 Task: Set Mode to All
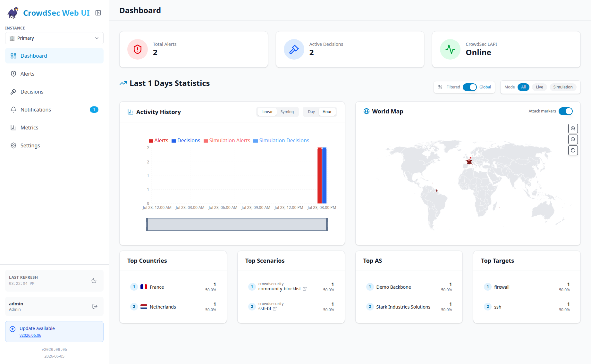(x=523, y=87)
